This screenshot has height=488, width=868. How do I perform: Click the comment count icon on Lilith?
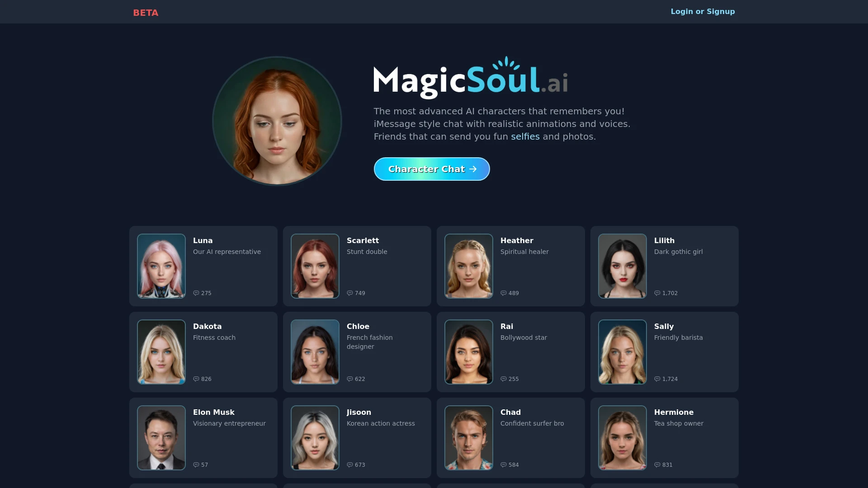click(657, 292)
